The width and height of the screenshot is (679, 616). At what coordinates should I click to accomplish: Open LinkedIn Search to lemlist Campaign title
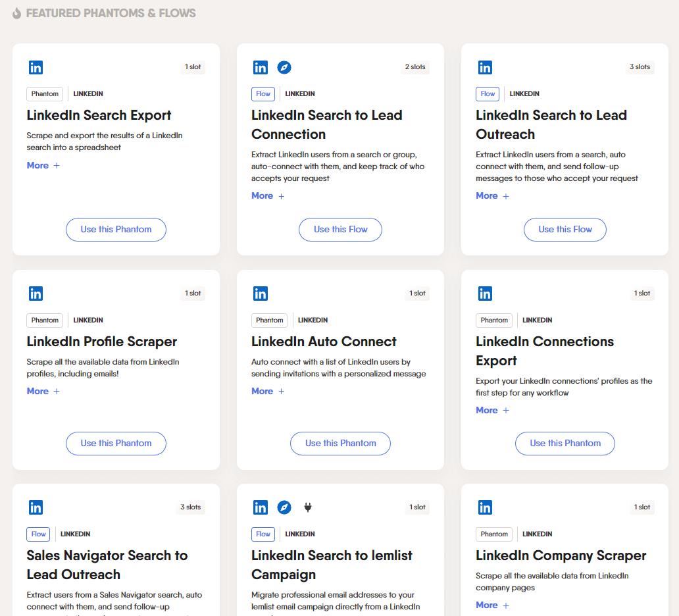(x=332, y=565)
